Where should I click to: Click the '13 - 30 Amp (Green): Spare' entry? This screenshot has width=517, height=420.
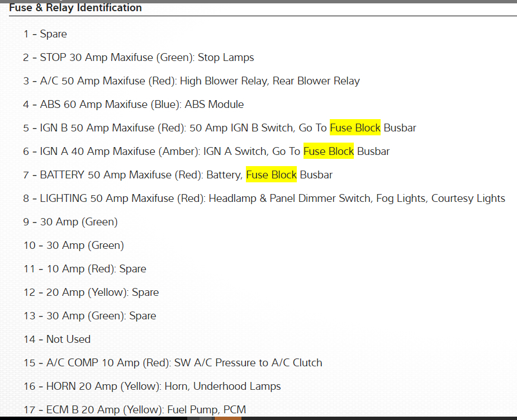[90, 315]
